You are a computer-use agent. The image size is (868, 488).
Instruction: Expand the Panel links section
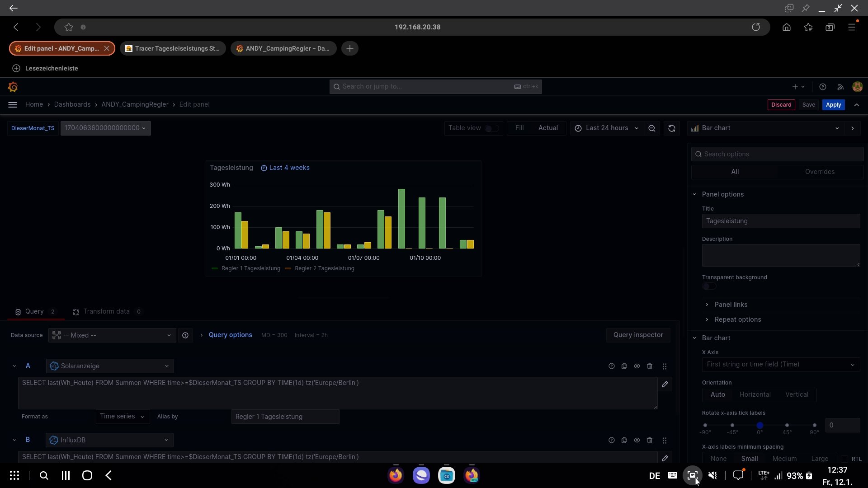[731, 305]
